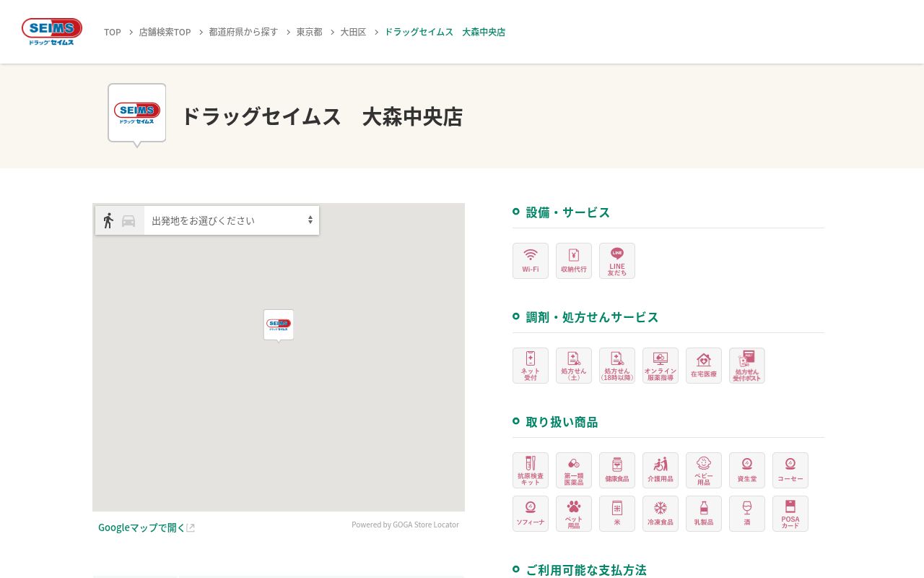The width and height of the screenshot is (924, 578).
Task: Click the 収納代行 service icon
Action: (574, 261)
